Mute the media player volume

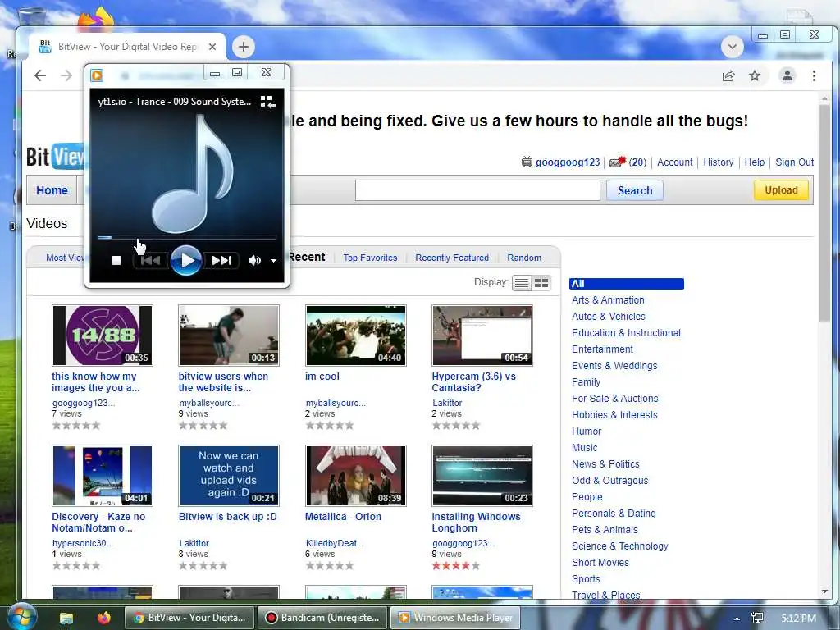254,260
